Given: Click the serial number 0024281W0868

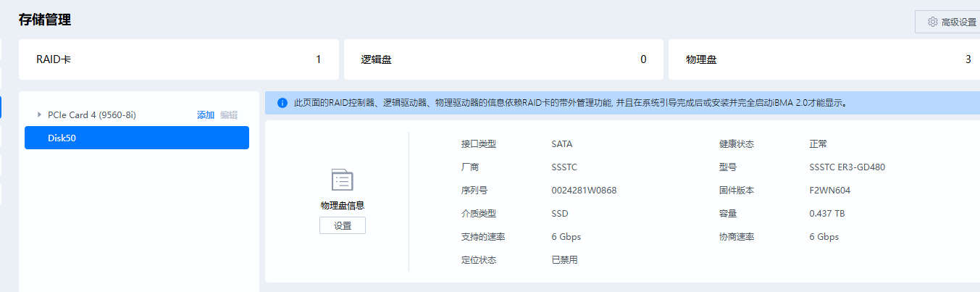Looking at the screenshot, I should coord(584,191).
